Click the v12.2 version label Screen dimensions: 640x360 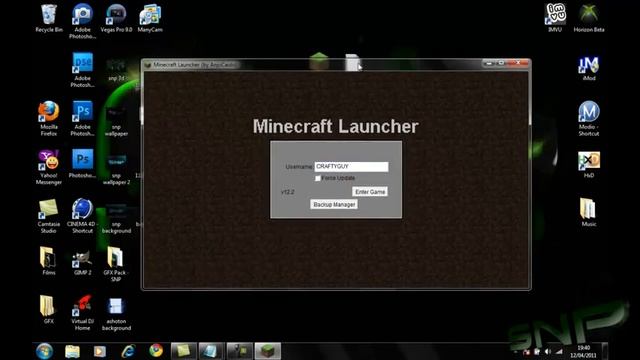tap(287, 192)
